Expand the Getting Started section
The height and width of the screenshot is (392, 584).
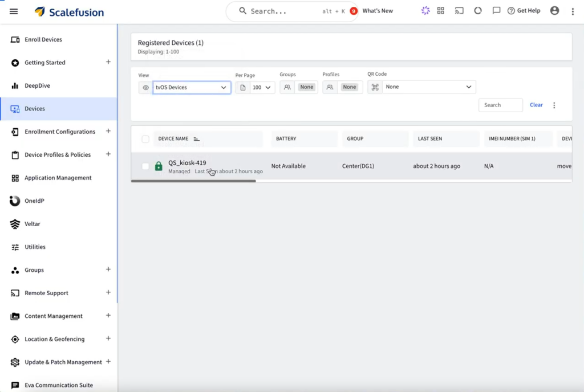(108, 62)
